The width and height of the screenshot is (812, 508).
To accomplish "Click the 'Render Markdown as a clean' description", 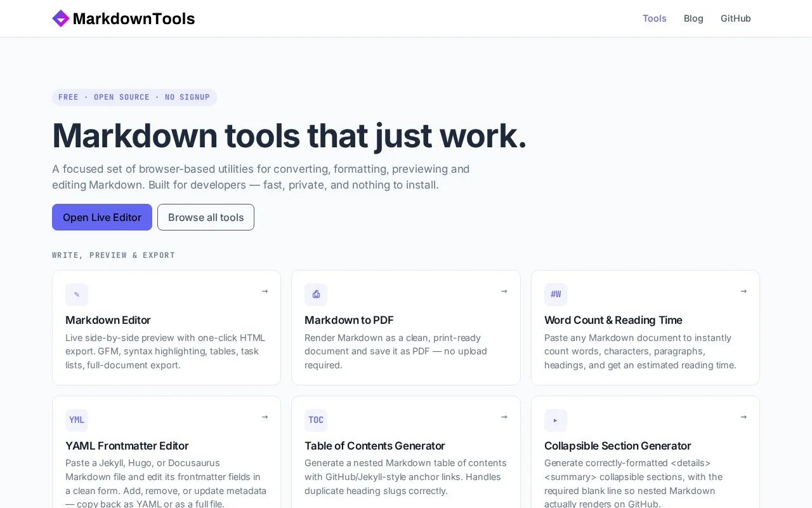I will [x=396, y=351].
